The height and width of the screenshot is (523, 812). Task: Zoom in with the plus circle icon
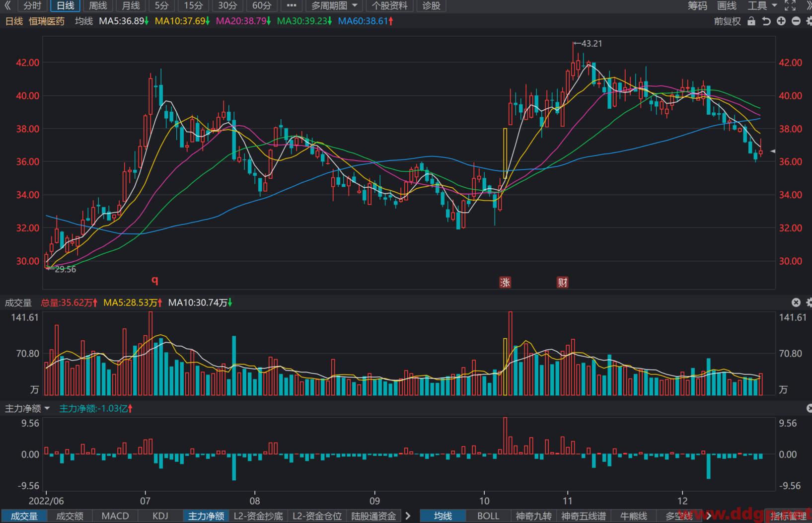[781, 21]
